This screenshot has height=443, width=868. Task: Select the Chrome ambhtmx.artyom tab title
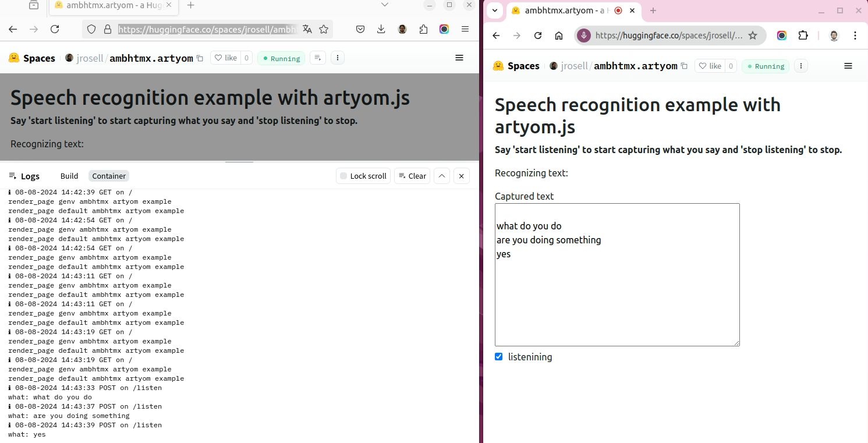pyautogui.click(x=567, y=10)
